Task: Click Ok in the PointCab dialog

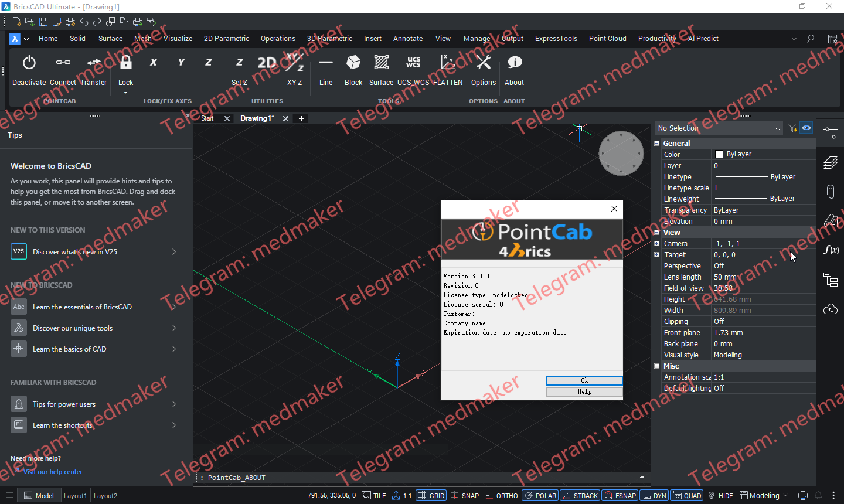Action: pos(584,380)
